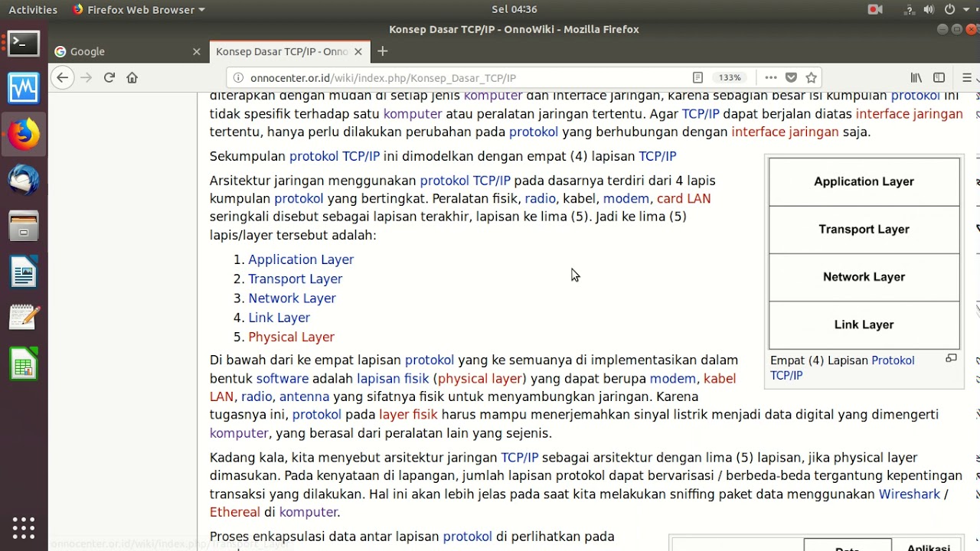The height and width of the screenshot is (551, 980).
Task: Open the Application Layer list link
Action: coord(301,259)
